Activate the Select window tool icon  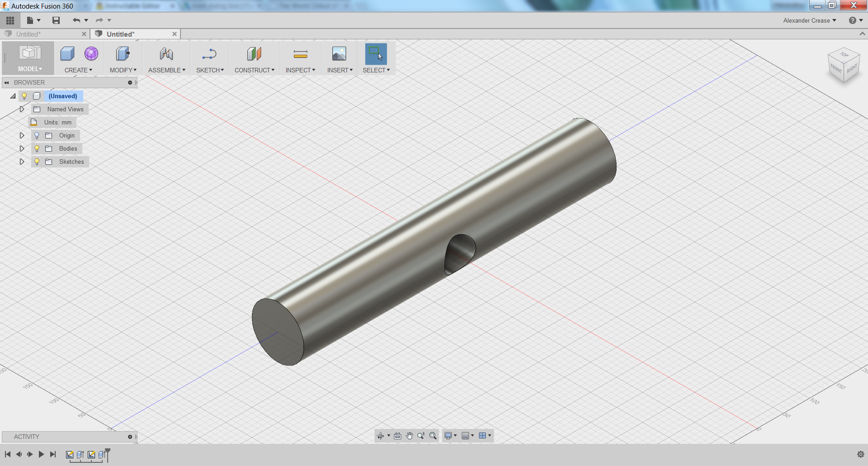[x=376, y=54]
